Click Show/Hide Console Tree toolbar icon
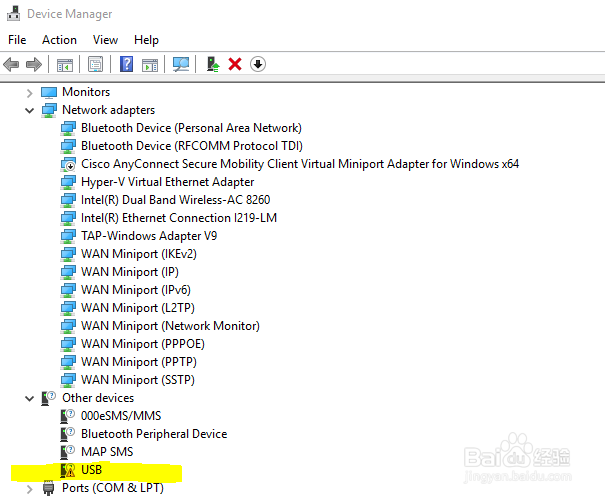The image size is (605, 497). point(64,64)
